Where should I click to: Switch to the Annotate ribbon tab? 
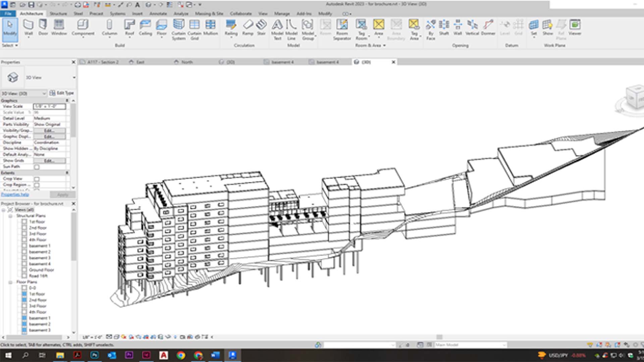coord(159,14)
